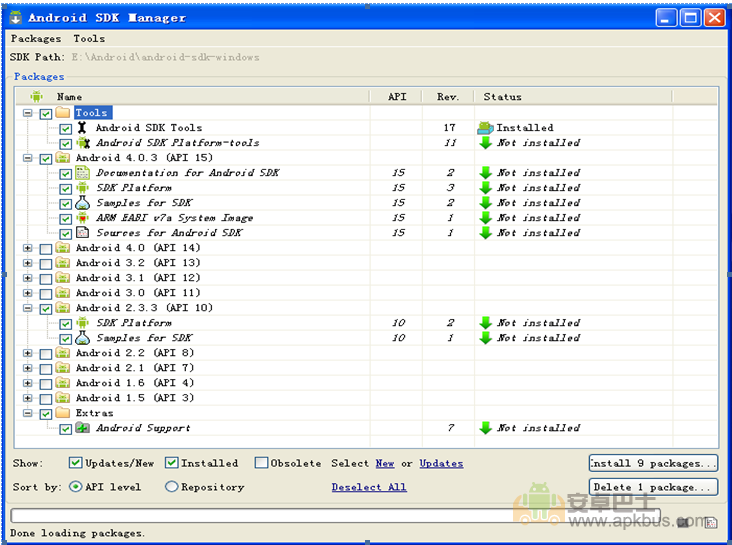Enable the Obsolete show checkbox
The height and width of the screenshot is (545, 732).
(261, 463)
